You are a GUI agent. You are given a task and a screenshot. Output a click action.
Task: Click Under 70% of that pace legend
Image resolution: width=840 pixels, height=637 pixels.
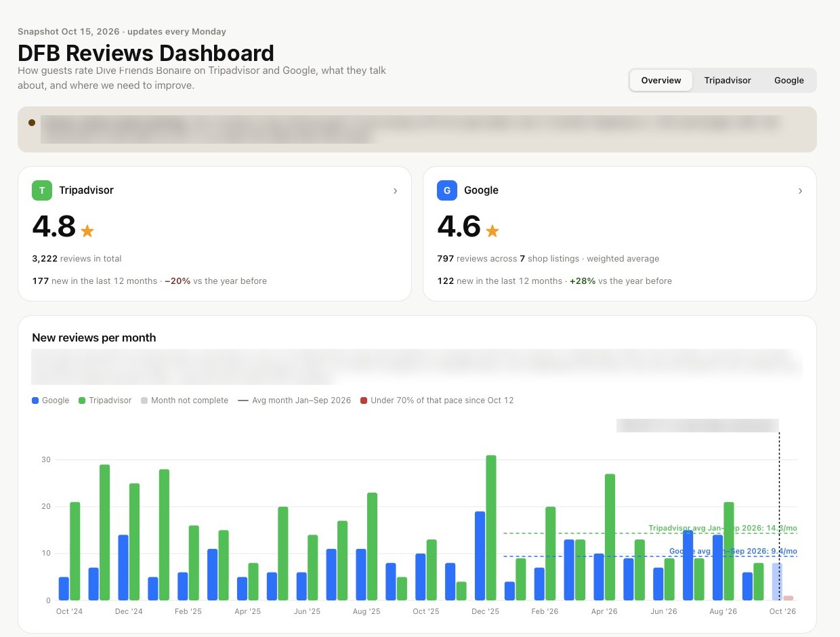437,400
